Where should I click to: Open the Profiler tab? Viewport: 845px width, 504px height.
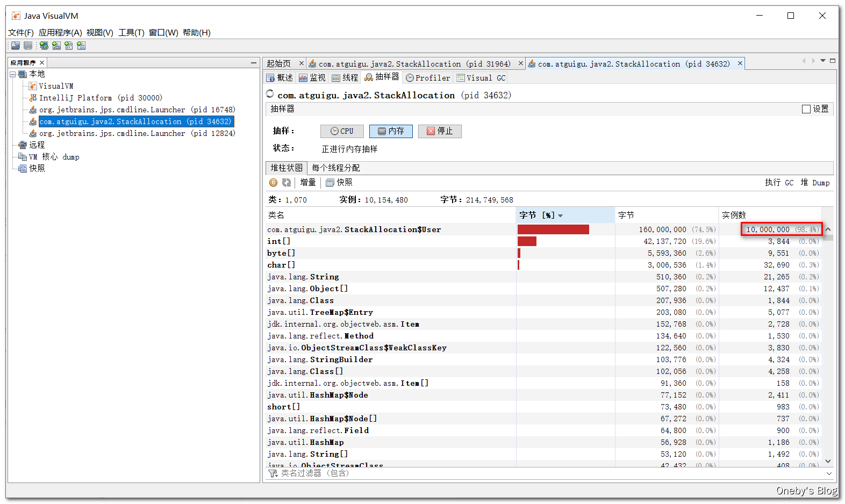(428, 78)
